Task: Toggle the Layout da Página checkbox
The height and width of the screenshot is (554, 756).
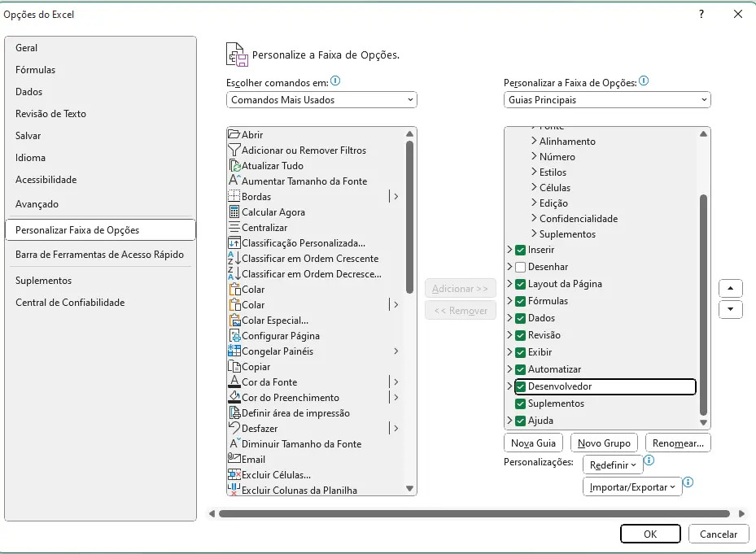Action: (x=520, y=284)
